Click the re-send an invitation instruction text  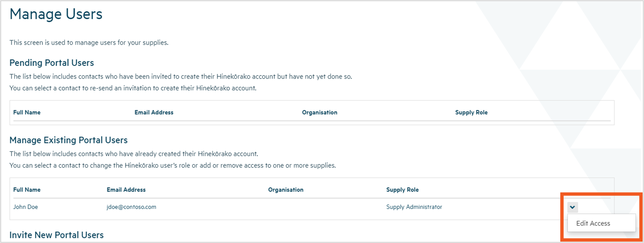133,88
